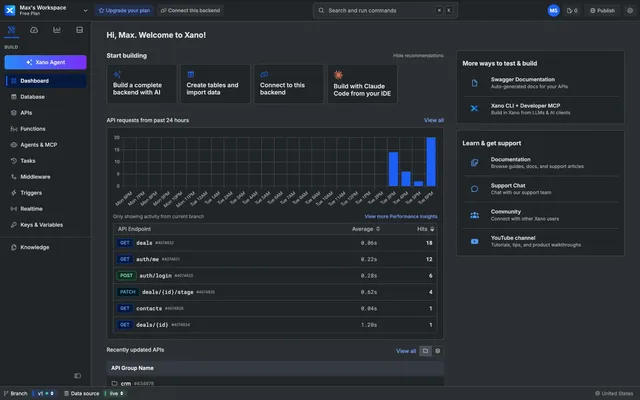Open the POST auth/login endpoint row
Screen dimensions: 640x400
pyautogui.click(x=275, y=276)
